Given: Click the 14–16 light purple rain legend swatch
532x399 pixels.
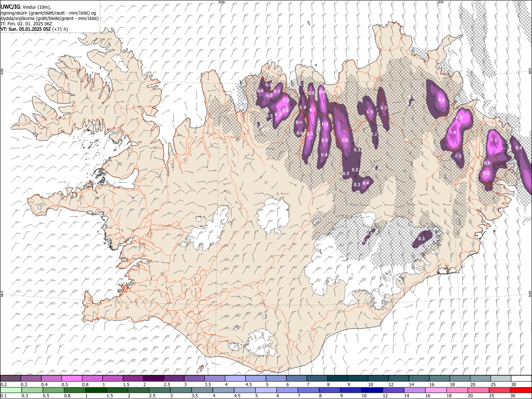Looking at the screenshot, I should [x=414, y=390].
